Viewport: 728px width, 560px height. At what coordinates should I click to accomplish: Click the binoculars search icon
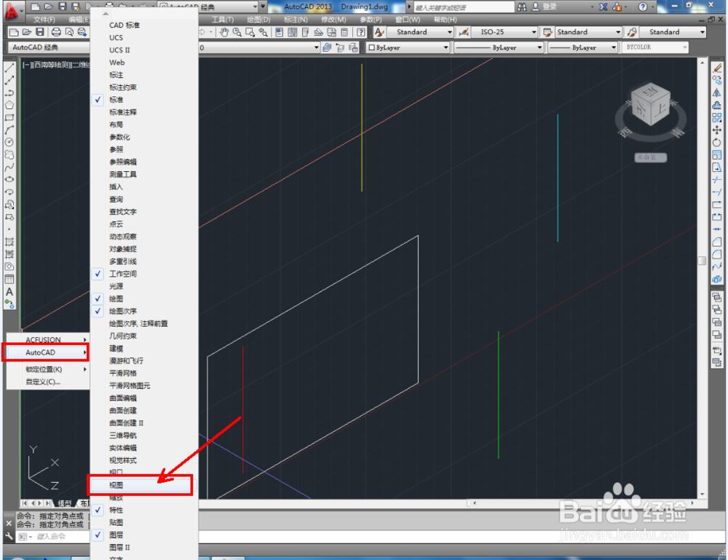pyautogui.click(x=522, y=7)
